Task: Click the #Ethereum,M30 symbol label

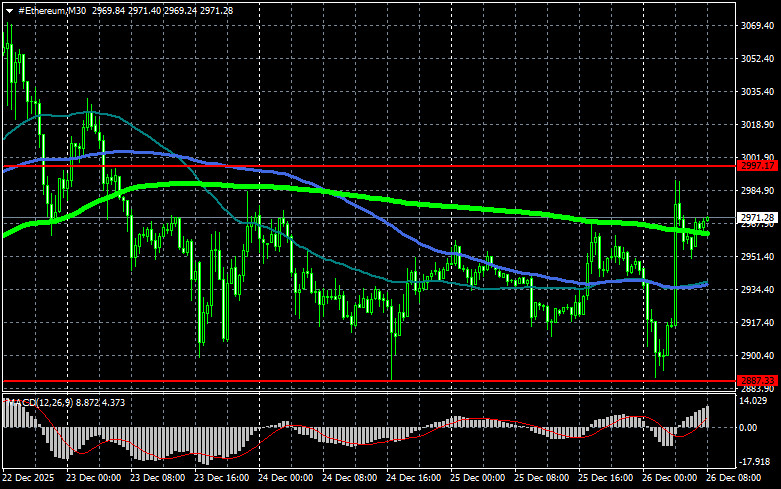Action: click(52, 10)
